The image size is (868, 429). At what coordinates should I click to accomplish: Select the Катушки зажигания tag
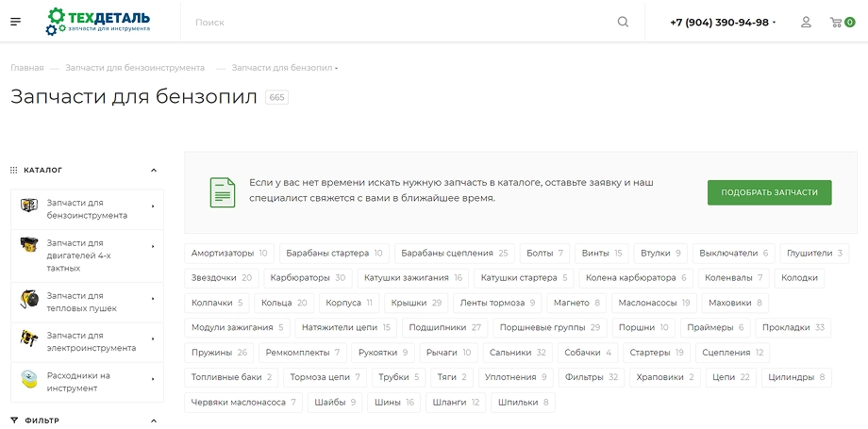pyautogui.click(x=413, y=278)
